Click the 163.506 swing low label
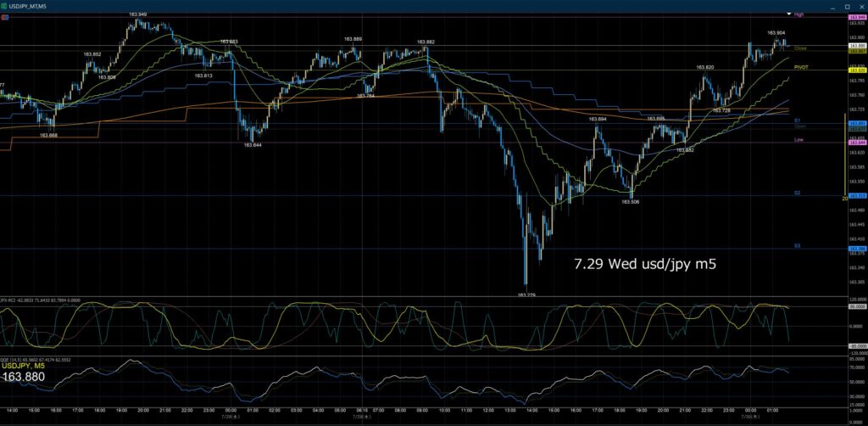The image size is (868, 426). (x=631, y=202)
